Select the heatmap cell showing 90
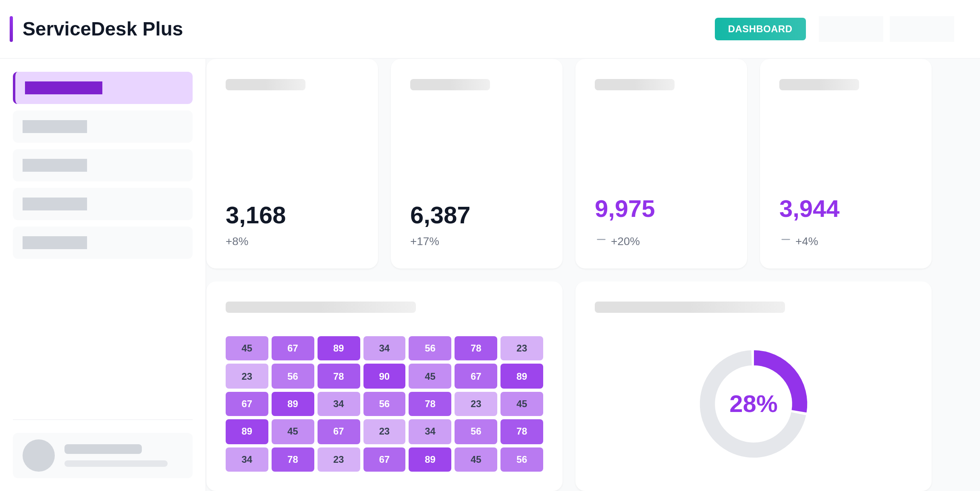Viewport: 980px width, 491px height. (384, 376)
